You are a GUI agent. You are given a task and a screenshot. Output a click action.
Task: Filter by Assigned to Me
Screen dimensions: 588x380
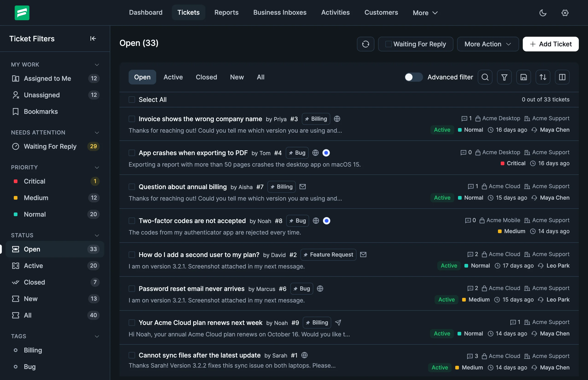[55, 78]
